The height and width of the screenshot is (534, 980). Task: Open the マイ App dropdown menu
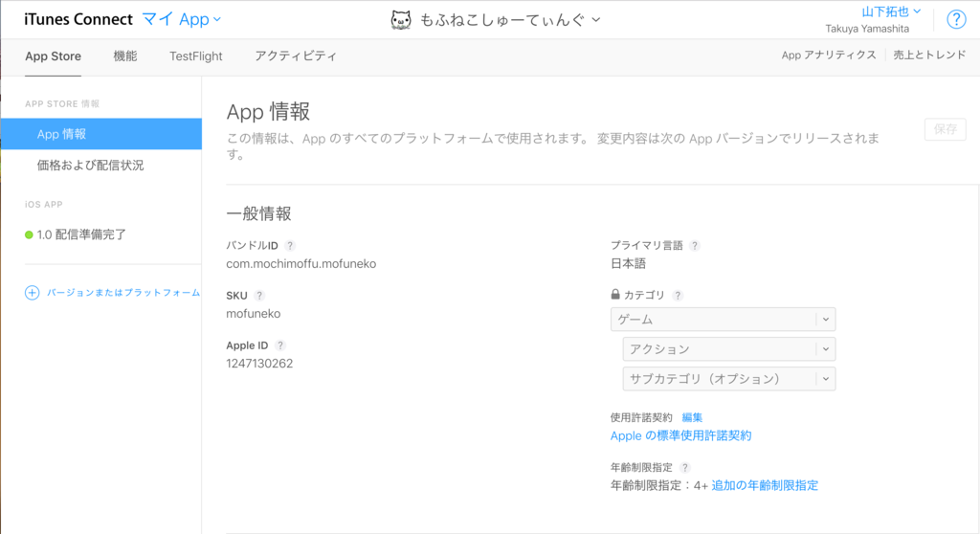point(181,19)
